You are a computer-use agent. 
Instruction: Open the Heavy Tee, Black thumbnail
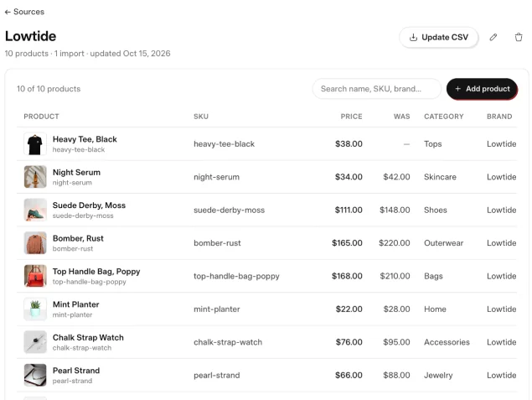[35, 144]
